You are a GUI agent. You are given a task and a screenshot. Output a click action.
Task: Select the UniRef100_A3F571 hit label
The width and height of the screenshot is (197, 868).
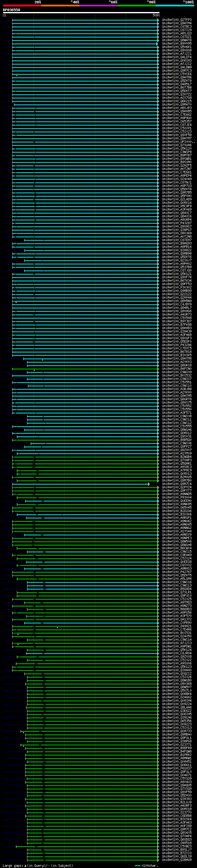coord(176,413)
